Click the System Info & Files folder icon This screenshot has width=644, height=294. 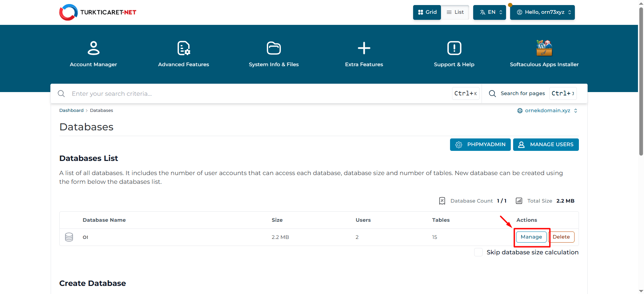(x=274, y=48)
